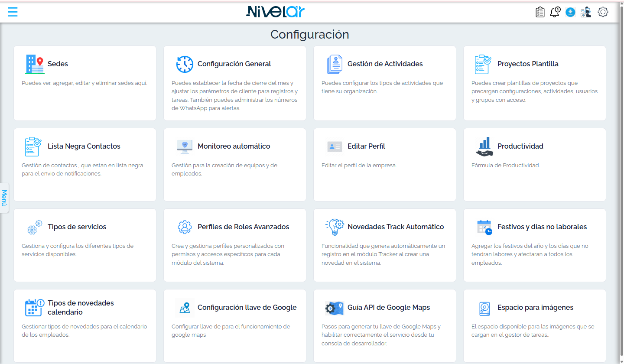Click the Productividad bar chart icon
This screenshot has width=624, height=364.
[x=484, y=146]
